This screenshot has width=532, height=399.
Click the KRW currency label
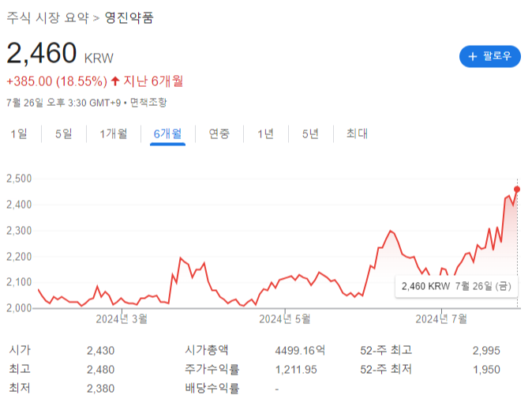click(x=99, y=58)
